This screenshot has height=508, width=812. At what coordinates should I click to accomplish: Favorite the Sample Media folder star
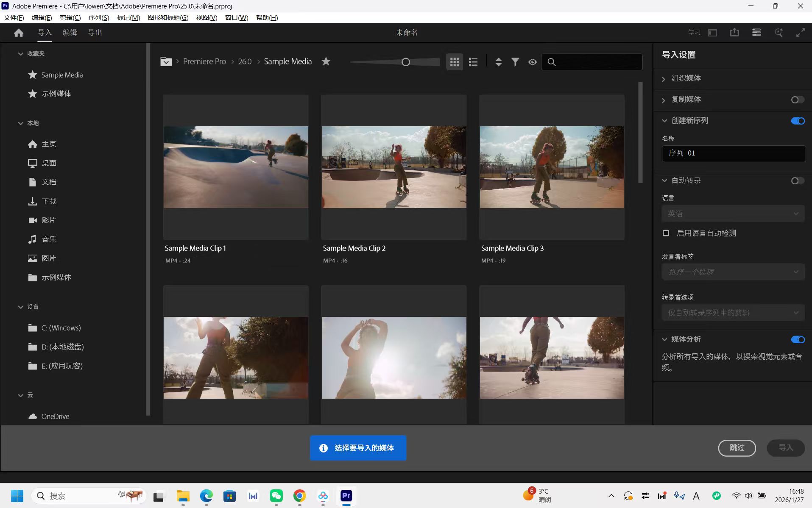pos(326,61)
